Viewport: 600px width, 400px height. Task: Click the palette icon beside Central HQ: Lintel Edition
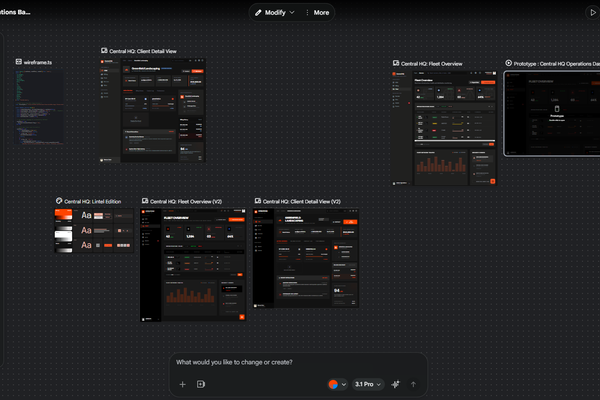click(x=59, y=201)
